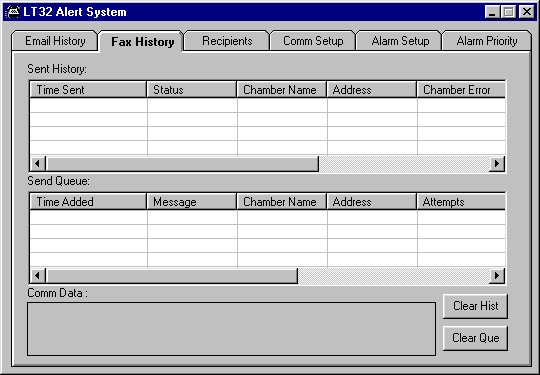This screenshot has width=540, height=375.
Task: Open the Alarm Priority tab
Action: pyautogui.click(x=487, y=41)
